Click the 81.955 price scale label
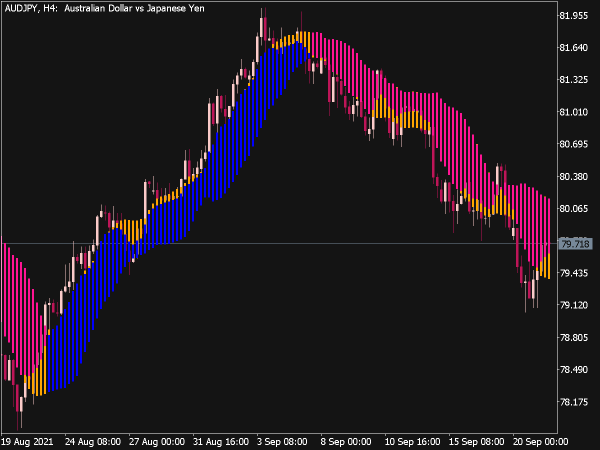 click(574, 16)
